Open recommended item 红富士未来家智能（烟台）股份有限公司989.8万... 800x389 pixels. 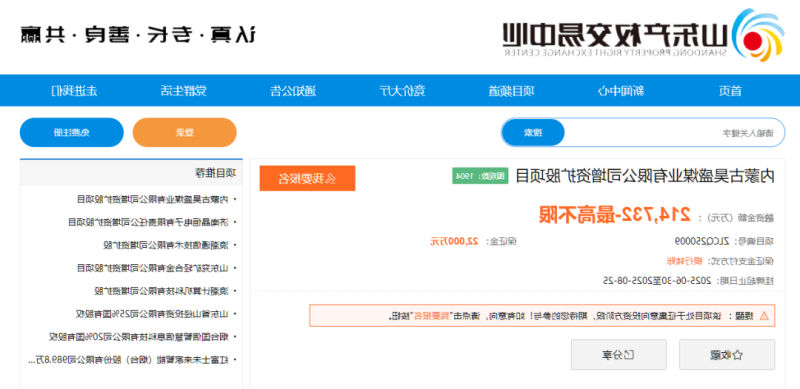pos(128,360)
